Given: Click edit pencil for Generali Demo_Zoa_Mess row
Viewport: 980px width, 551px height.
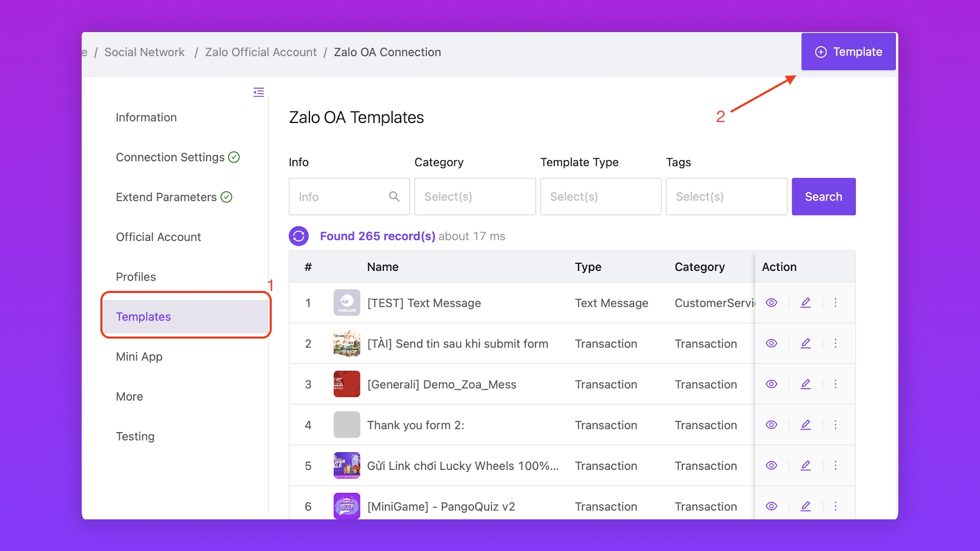Looking at the screenshot, I should point(805,384).
